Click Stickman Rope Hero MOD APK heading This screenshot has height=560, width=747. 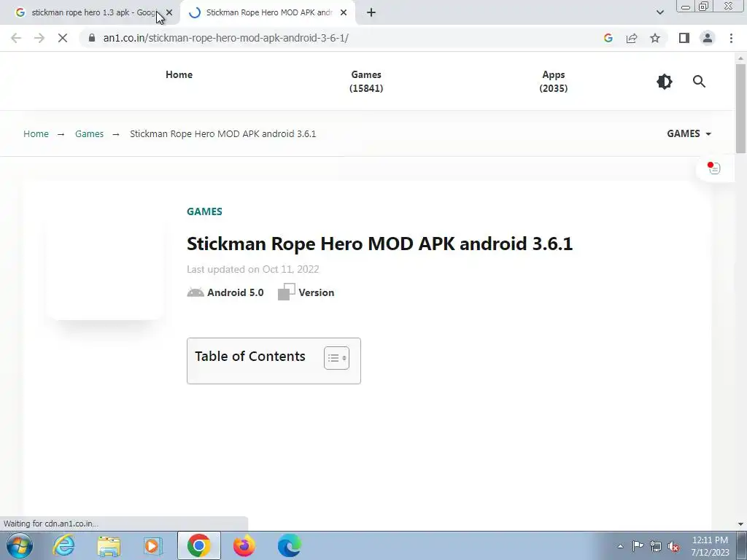[x=379, y=244]
